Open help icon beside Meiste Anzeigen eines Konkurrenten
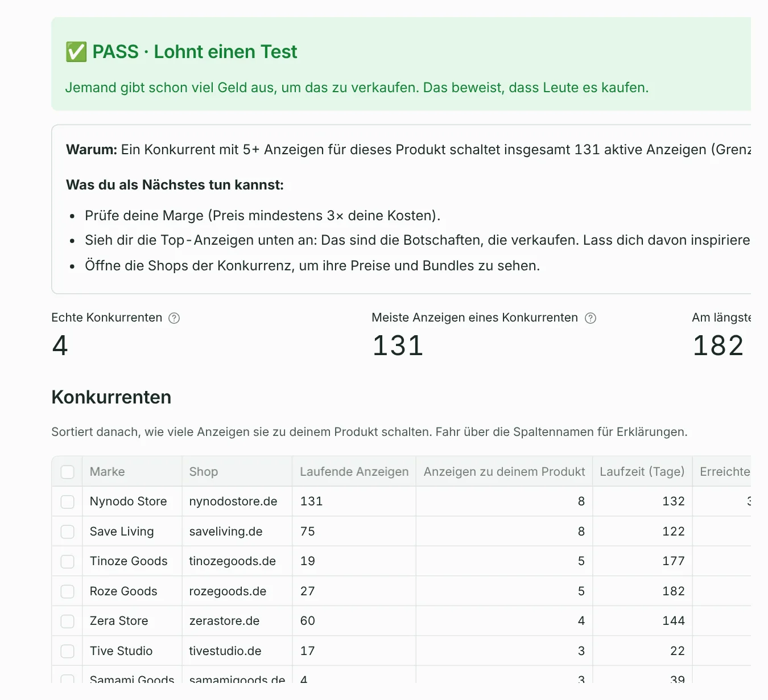The image size is (768, 700). click(x=591, y=318)
